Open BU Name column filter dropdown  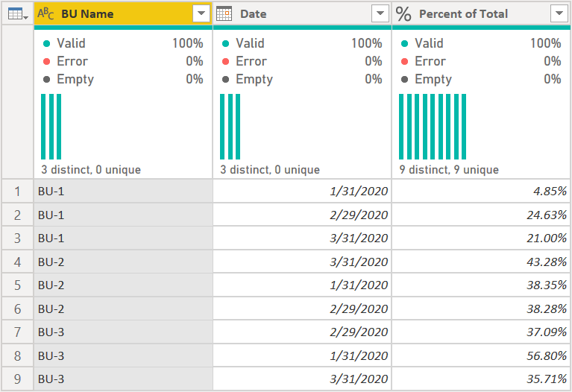tap(201, 13)
